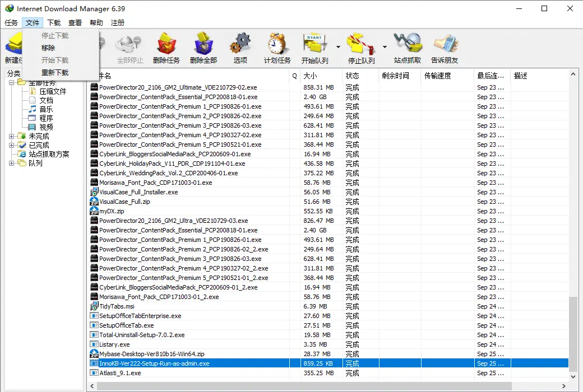583x392 pixels.
Task: Click 开始队列 start queue icon
Action: (x=314, y=44)
